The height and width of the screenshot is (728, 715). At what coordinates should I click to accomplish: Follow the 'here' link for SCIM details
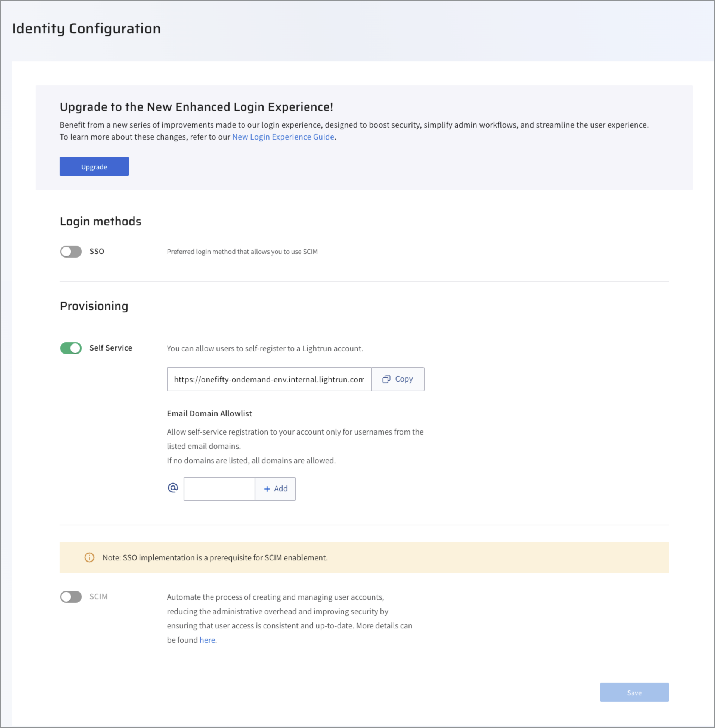pos(207,640)
